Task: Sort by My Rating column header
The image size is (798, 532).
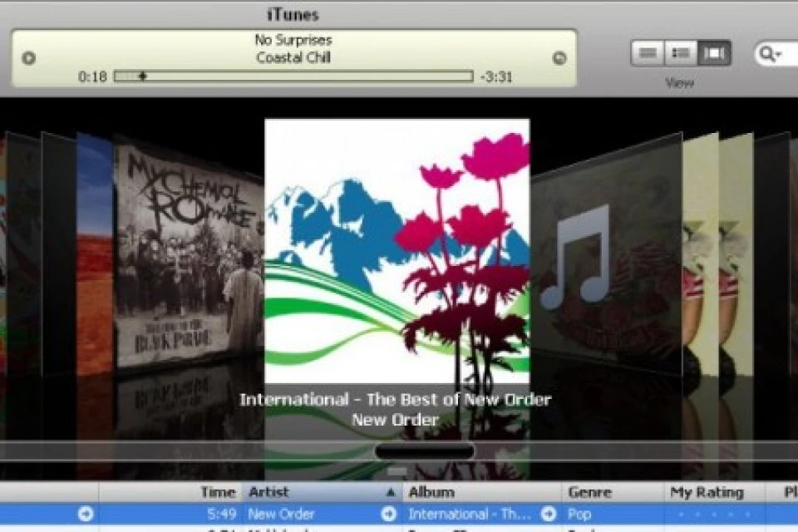Action: click(x=715, y=492)
